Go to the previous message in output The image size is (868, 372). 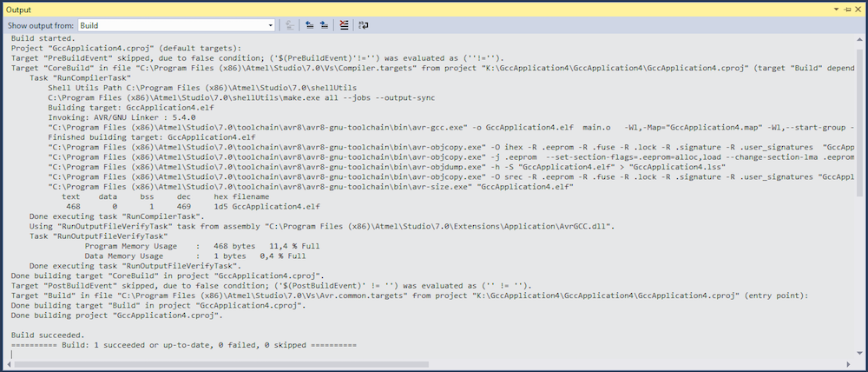click(x=310, y=25)
